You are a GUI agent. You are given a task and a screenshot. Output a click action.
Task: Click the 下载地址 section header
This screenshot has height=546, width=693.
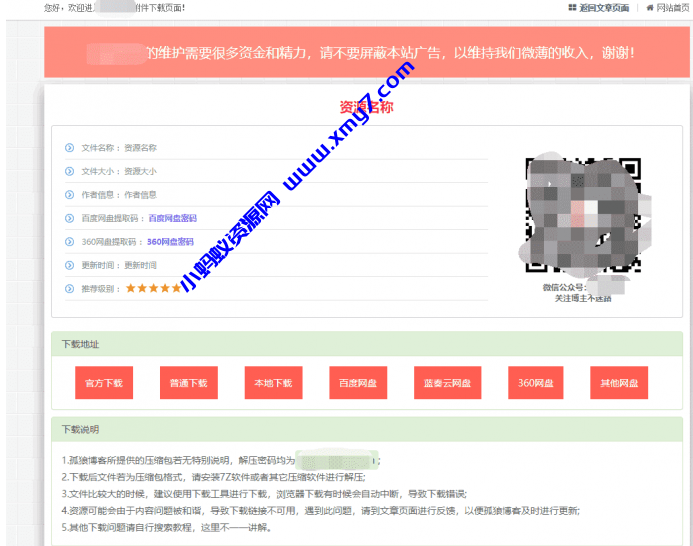[367, 344]
